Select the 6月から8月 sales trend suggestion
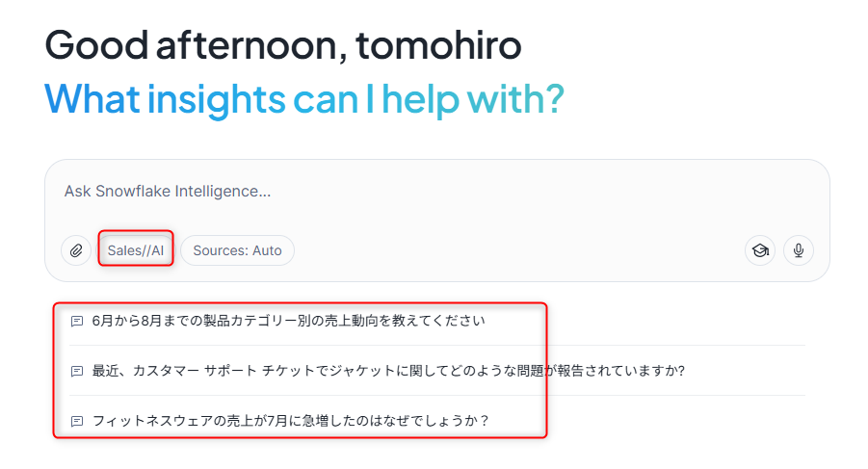Image resolution: width=868 pixels, height=469 pixels. pyautogui.click(x=288, y=321)
